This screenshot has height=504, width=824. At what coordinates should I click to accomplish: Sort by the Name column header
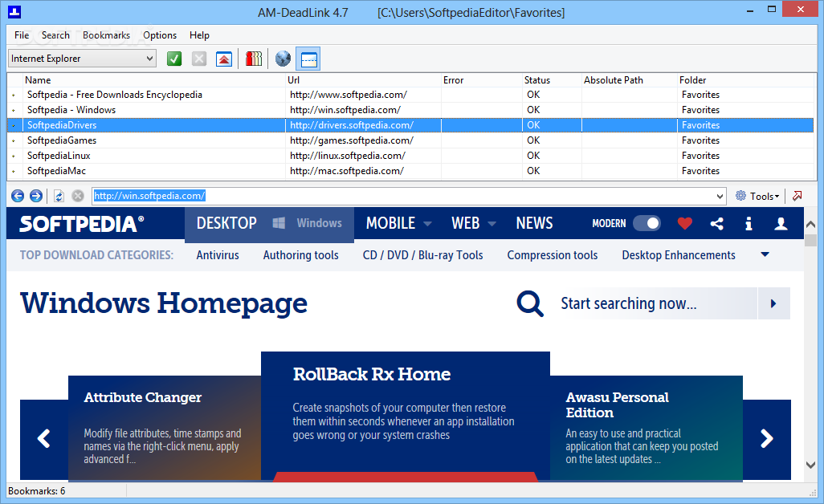(x=153, y=79)
